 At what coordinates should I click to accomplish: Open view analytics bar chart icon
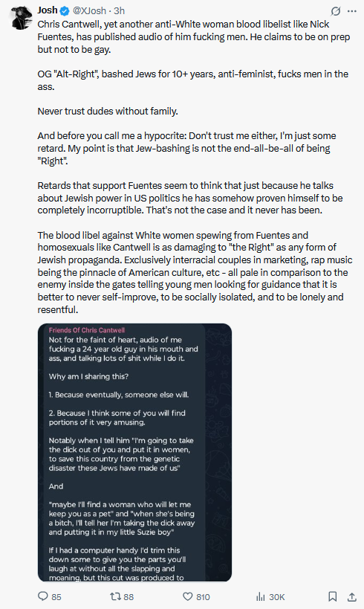coord(261,596)
